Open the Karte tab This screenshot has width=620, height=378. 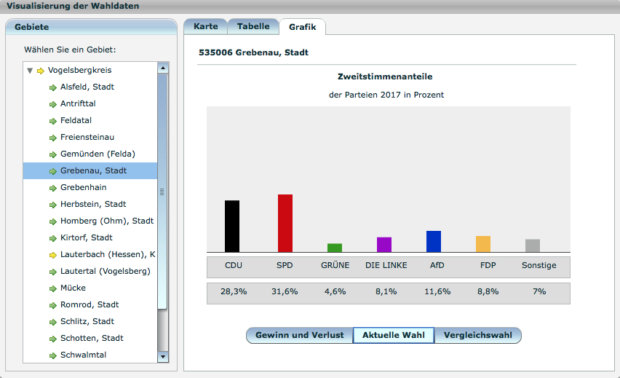[x=206, y=26]
